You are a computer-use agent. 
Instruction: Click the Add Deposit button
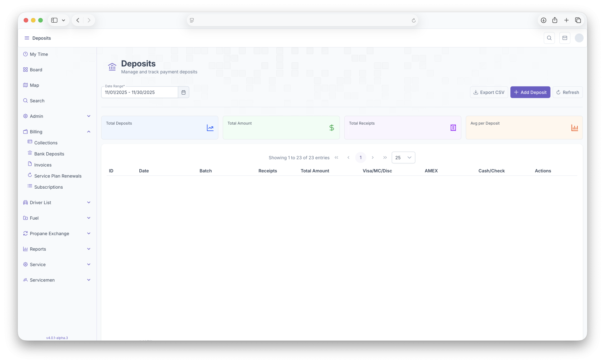[x=530, y=93]
